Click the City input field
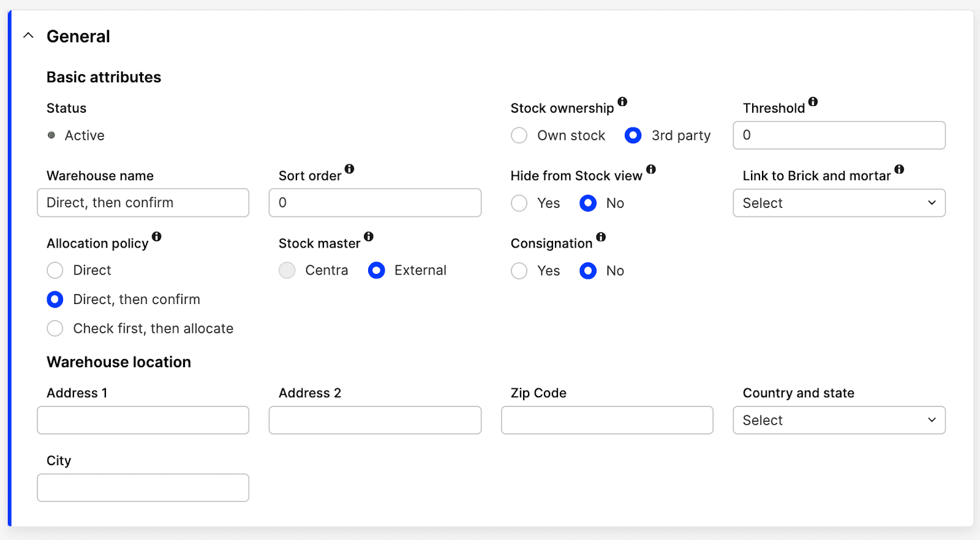980x540 pixels. pyautogui.click(x=143, y=488)
